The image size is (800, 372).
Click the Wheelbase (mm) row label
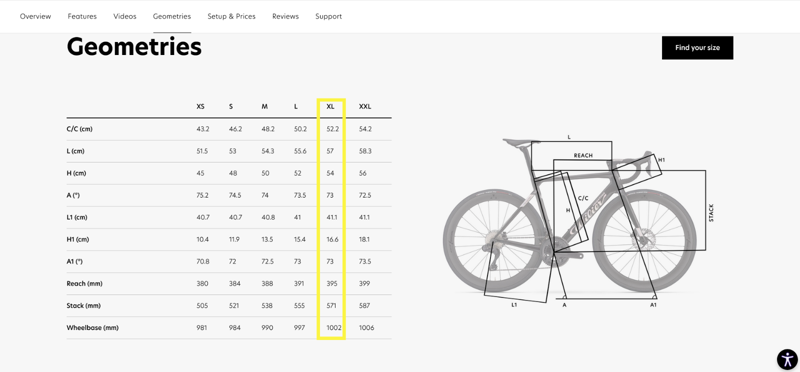[92, 328]
